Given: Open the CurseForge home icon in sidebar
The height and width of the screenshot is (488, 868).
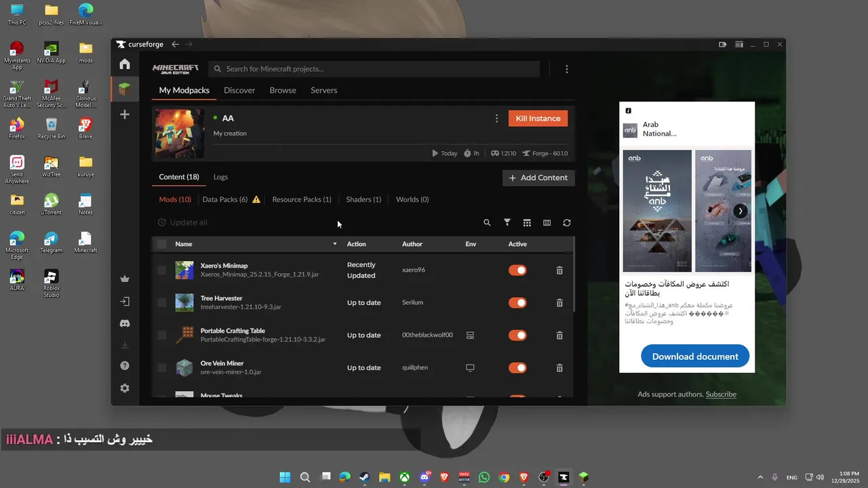Looking at the screenshot, I should [125, 64].
